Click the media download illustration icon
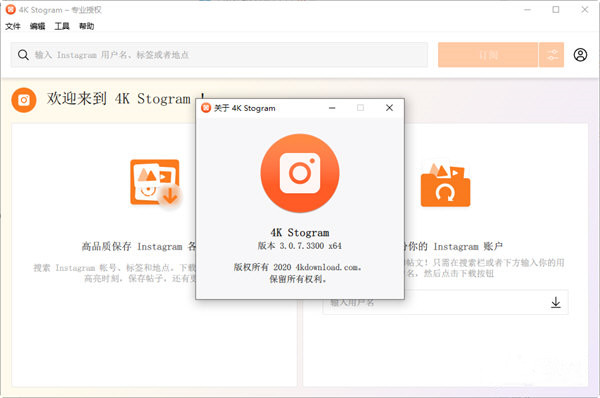 (x=155, y=183)
